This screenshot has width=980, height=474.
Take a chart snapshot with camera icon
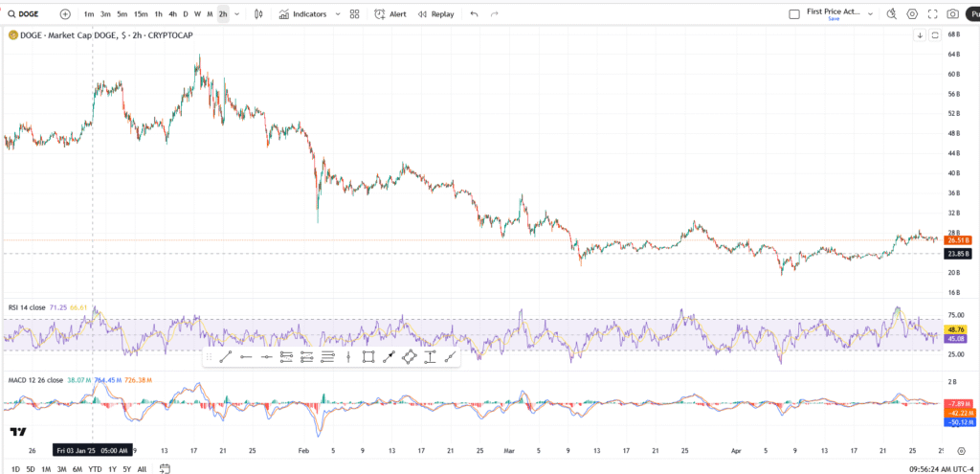coord(952,14)
